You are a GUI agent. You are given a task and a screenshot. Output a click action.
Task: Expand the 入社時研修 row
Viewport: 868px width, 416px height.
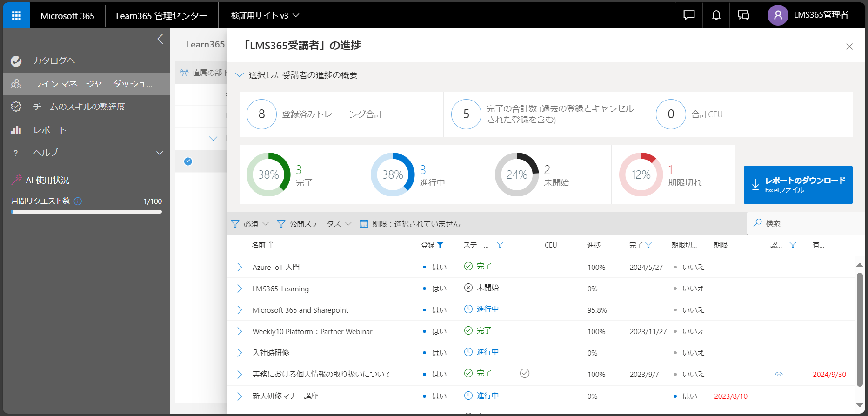(240, 353)
